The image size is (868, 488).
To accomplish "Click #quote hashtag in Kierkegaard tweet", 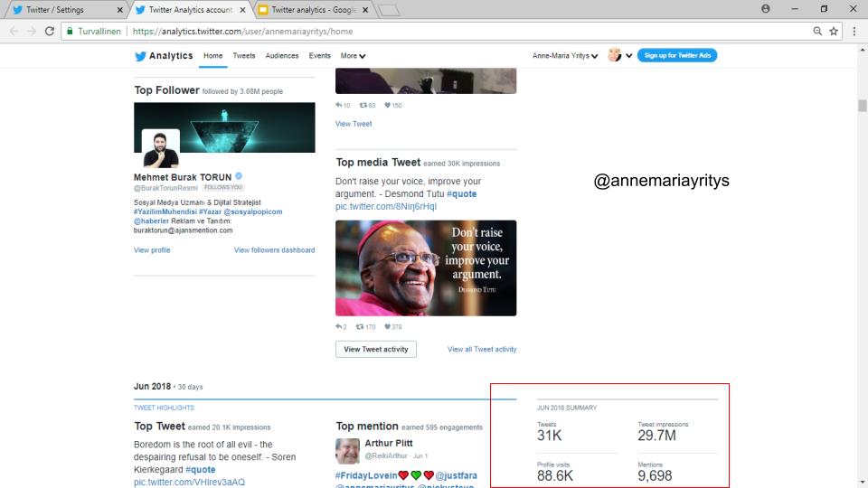I will pyautogui.click(x=201, y=470).
